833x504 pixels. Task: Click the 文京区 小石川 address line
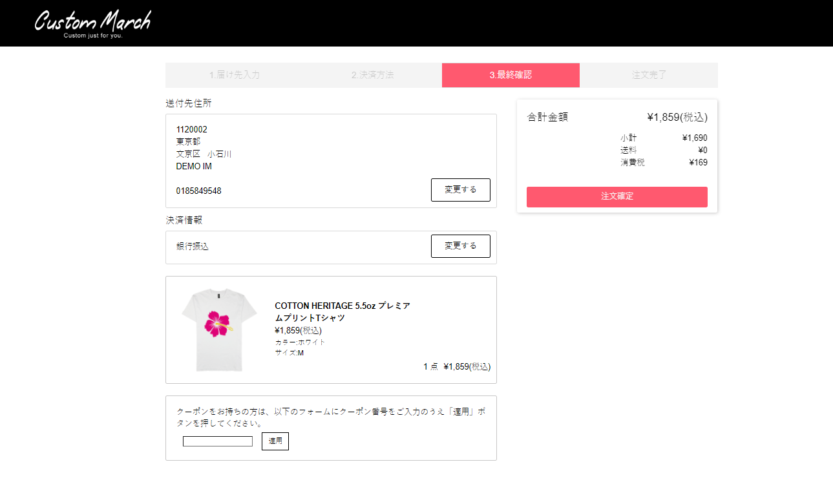(x=204, y=154)
